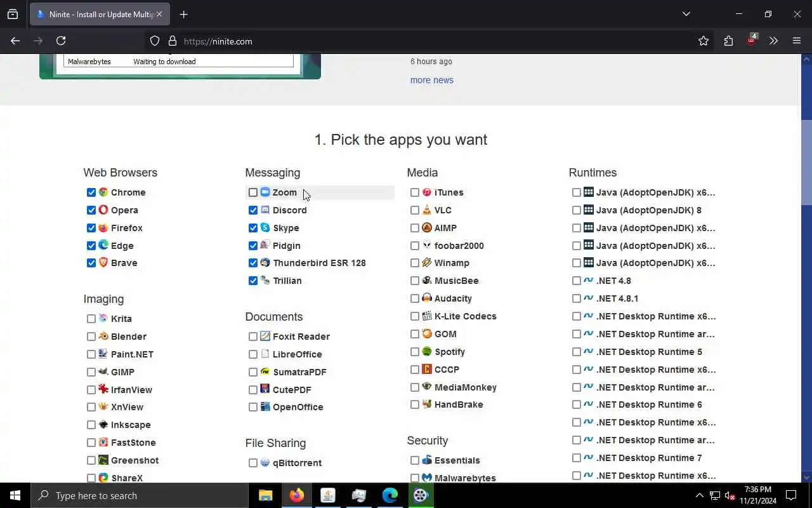812x508 pixels.
Task: Switch to the Ninite tab
Action: tap(100, 14)
